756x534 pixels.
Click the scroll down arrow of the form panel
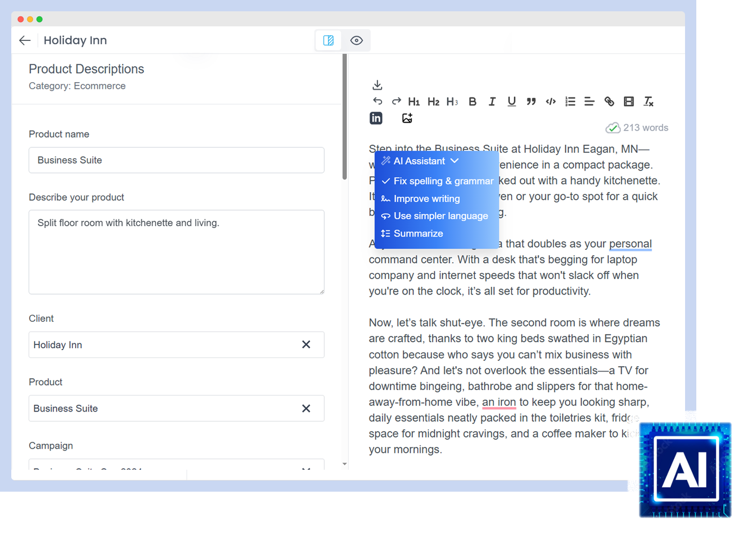[345, 464]
